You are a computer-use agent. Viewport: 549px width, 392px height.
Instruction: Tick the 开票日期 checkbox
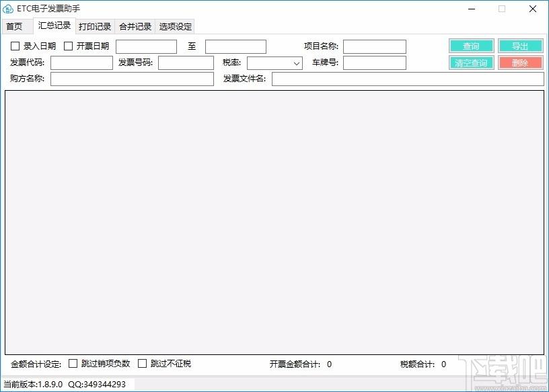(68, 46)
